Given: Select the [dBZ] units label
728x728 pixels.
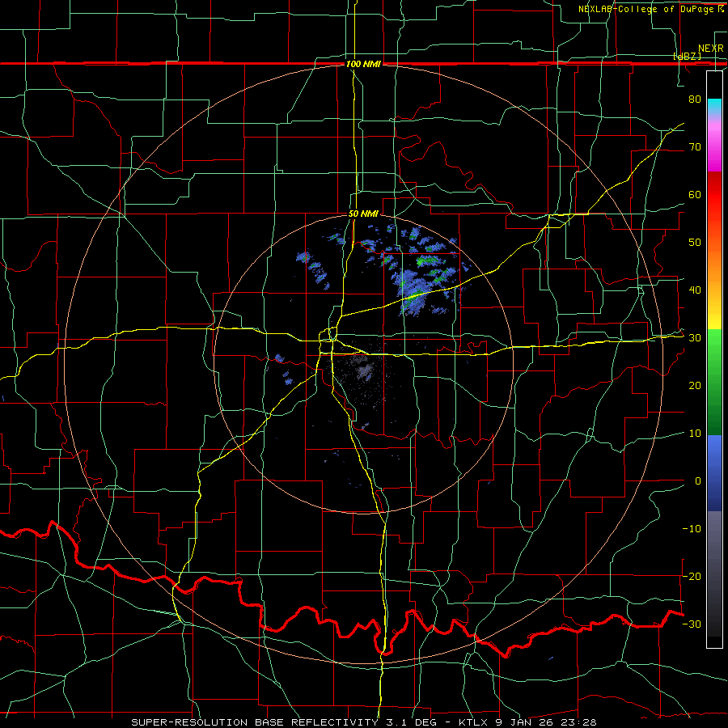Looking at the screenshot, I should click(x=687, y=56).
